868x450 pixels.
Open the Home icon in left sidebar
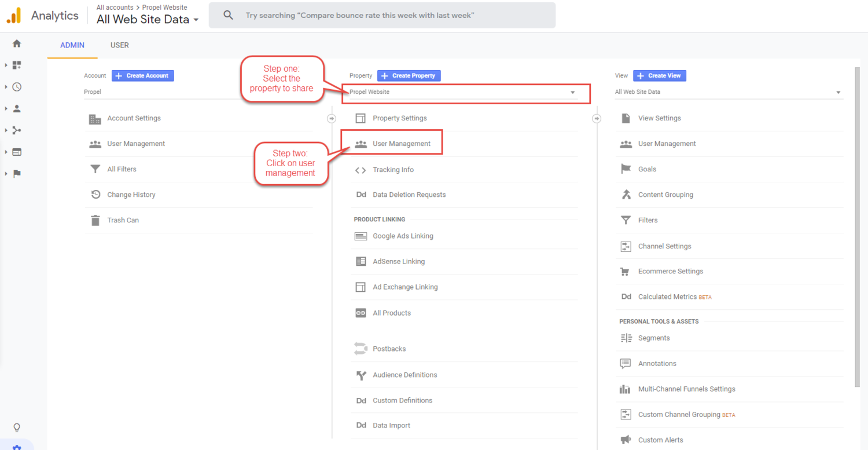[17, 43]
